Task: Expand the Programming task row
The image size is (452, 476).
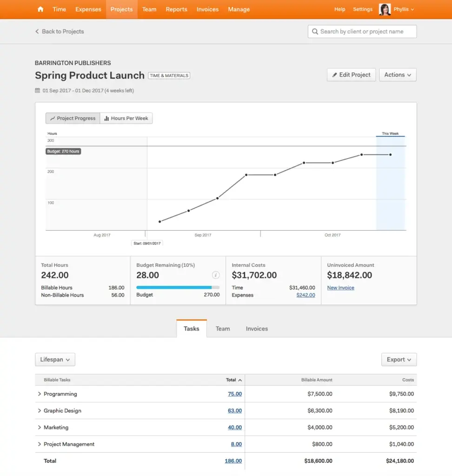Action: click(x=39, y=394)
